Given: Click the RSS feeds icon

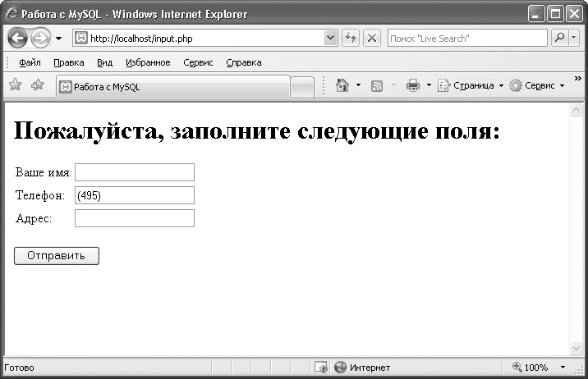Looking at the screenshot, I should tap(377, 86).
